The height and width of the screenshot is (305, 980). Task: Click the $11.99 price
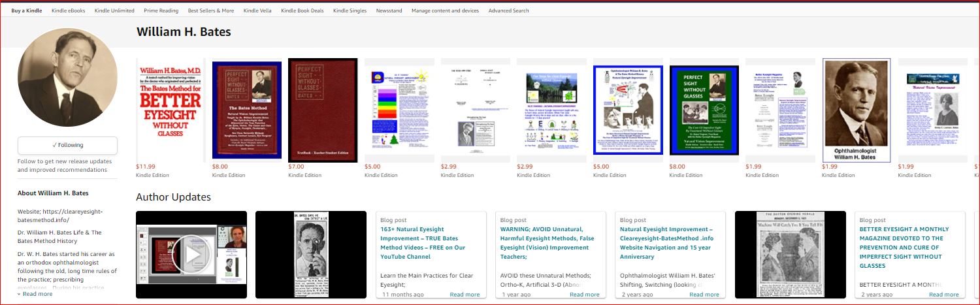[146, 167]
